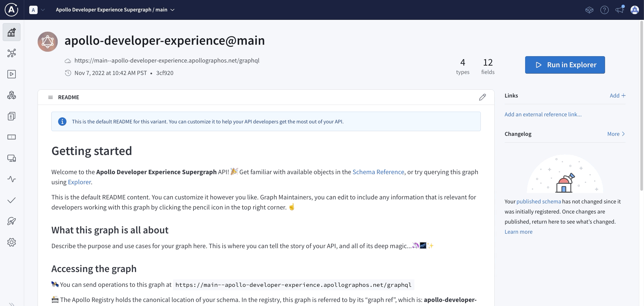Screen dimensions: 644x306
Task: Open the Subgraphs cubes icon in the sidebar
Action: 11,95
